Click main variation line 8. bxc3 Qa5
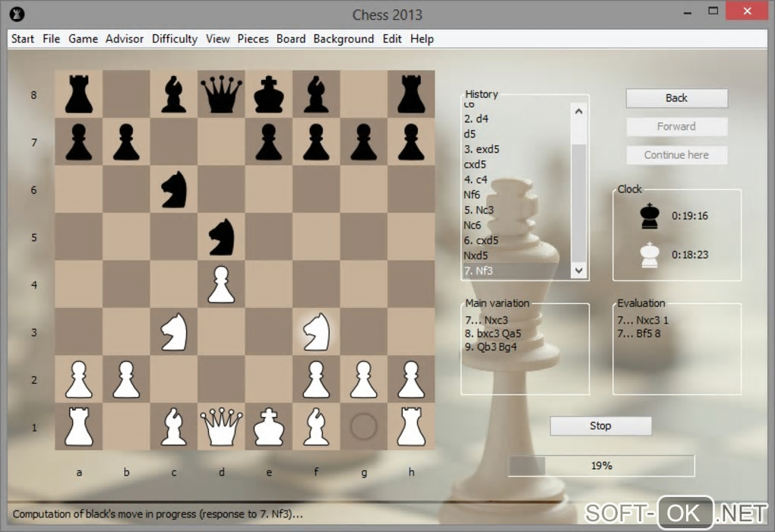Viewport: 775px width, 532px height. click(493, 334)
